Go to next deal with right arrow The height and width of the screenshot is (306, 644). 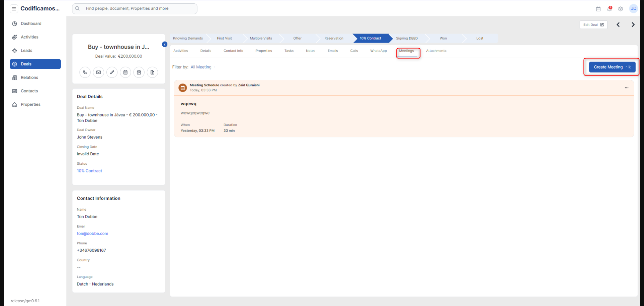[x=633, y=25]
